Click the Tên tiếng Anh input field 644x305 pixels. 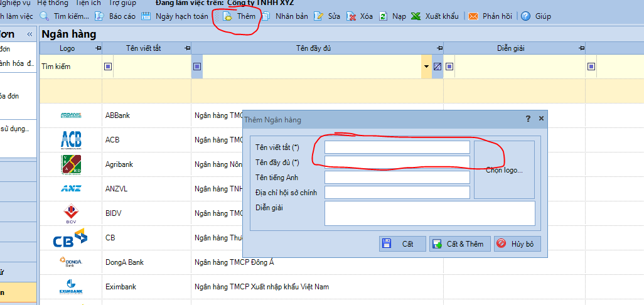pos(397,178)
